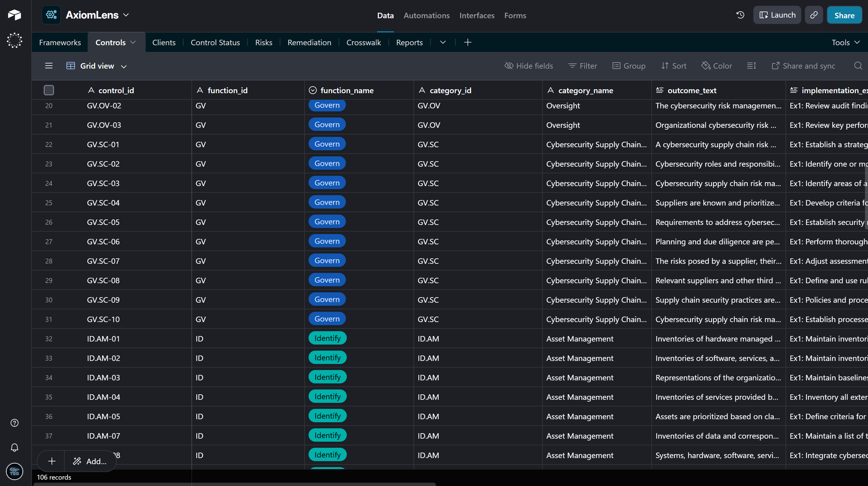Switch to the Automations tab
Image resolution: width=868 pixels, height=486 pixels.
pyautogui.click(x=427, y=15)
